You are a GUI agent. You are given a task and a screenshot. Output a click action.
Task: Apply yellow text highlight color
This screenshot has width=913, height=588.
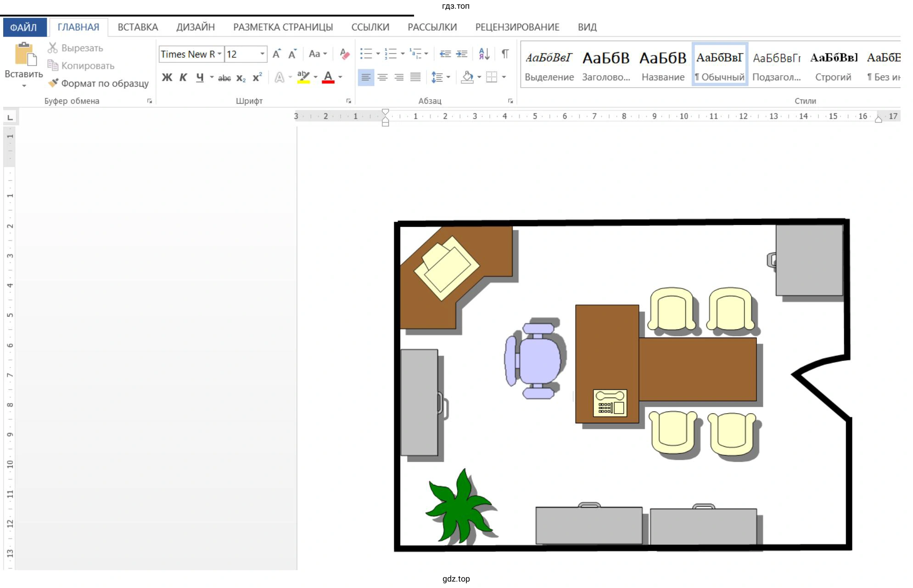tap(303, 78)
